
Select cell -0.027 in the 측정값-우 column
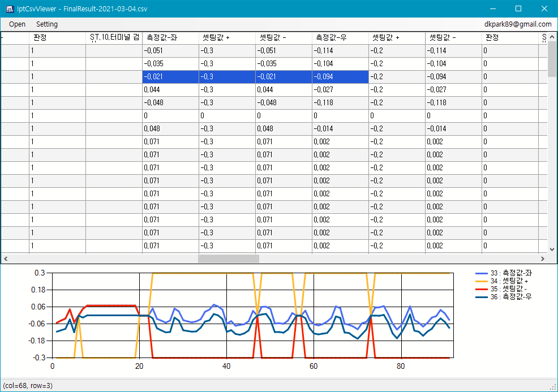tap(340, 90)
